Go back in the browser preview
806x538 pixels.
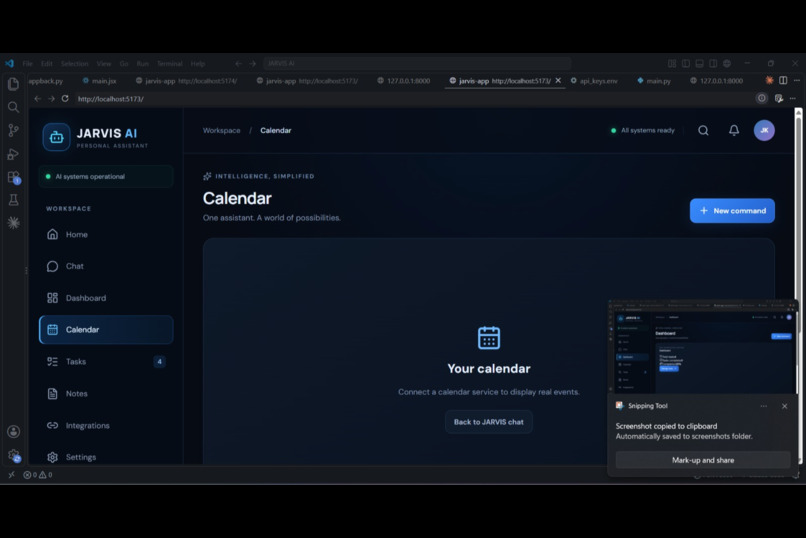pos(38,99)
